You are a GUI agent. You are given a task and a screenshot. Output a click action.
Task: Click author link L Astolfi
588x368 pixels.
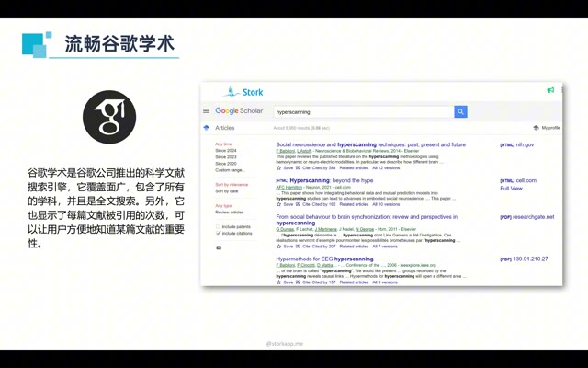point(304,151)
